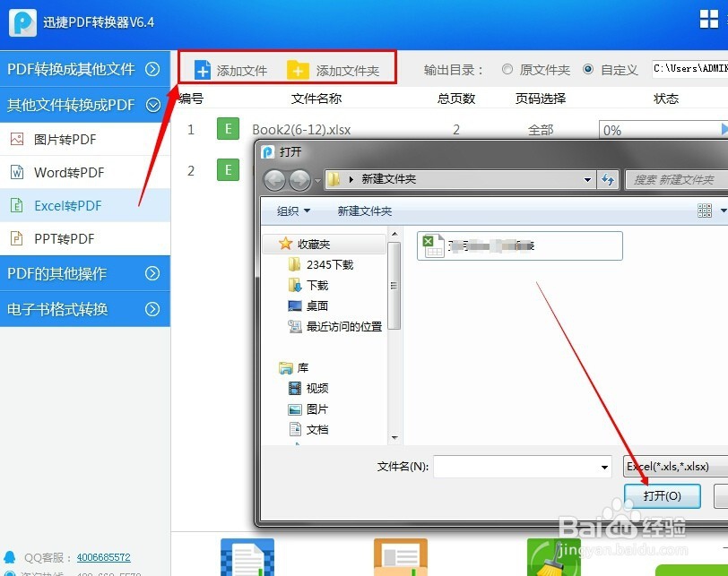Click green Excel icon of row 2
The image size is (728, 576).
coord(228,169)
